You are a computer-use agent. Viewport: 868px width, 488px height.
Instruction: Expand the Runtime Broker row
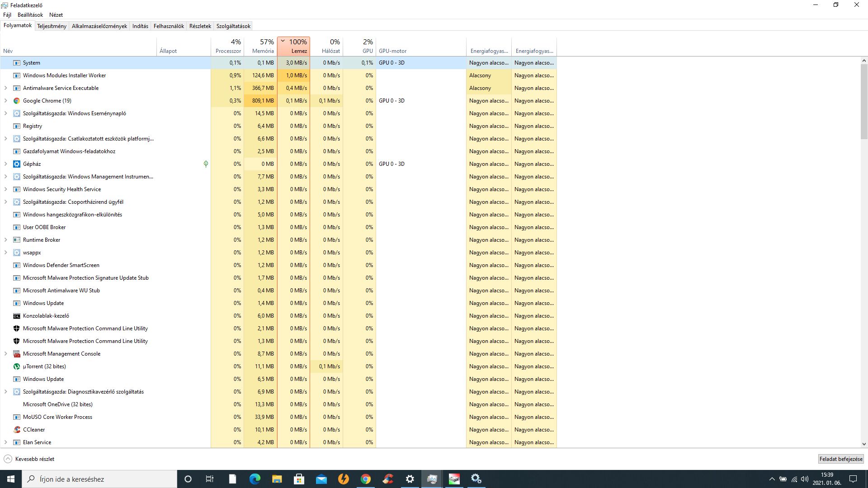point(5,240)
